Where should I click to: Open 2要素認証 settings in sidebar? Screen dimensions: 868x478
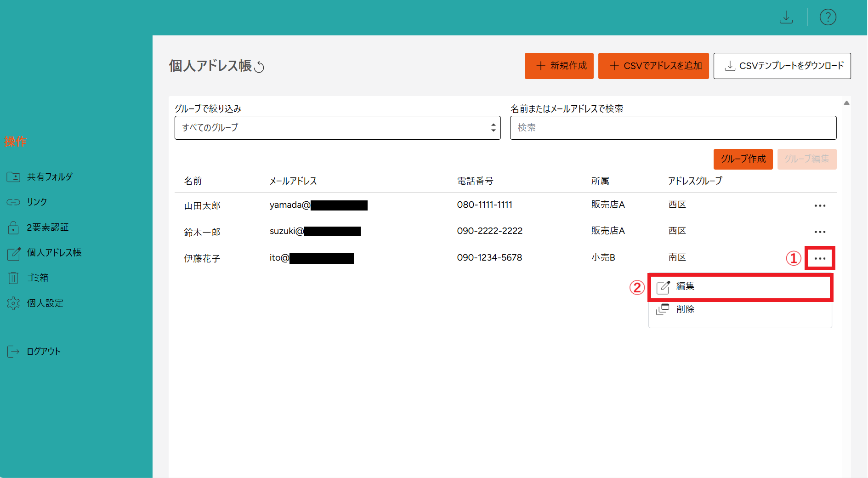[x=47, y=228]
